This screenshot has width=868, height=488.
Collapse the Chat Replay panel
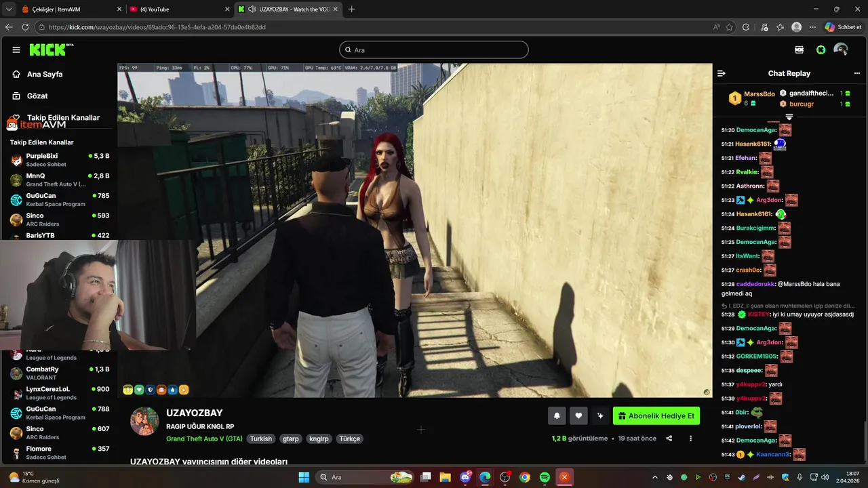click(x=721, y=73)
